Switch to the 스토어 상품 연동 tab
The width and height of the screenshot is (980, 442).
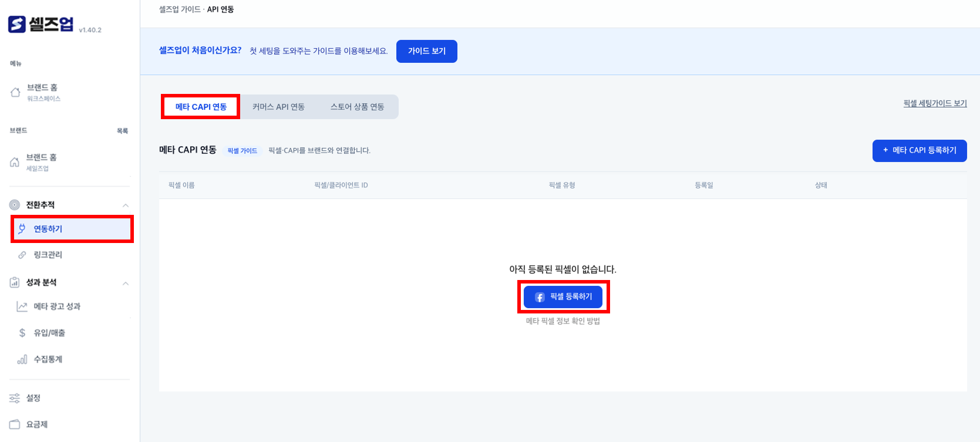(x=357, y=107)
